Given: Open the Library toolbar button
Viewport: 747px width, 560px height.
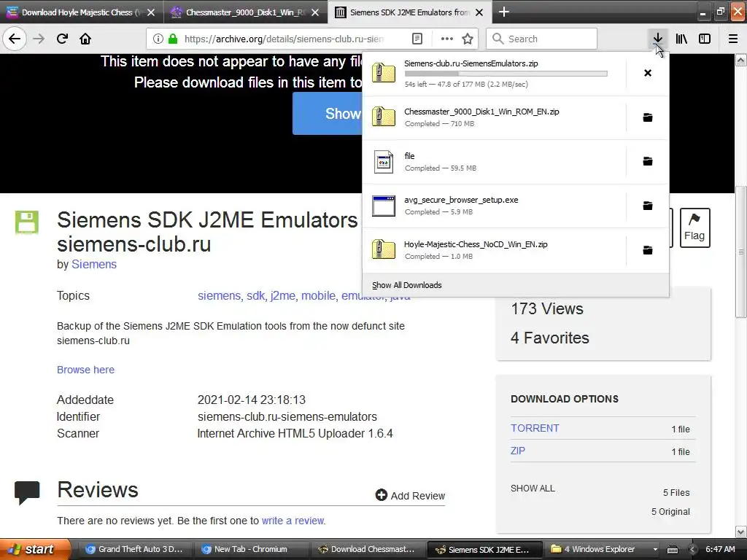Looking at the screenshot, I should pos(681,39).
